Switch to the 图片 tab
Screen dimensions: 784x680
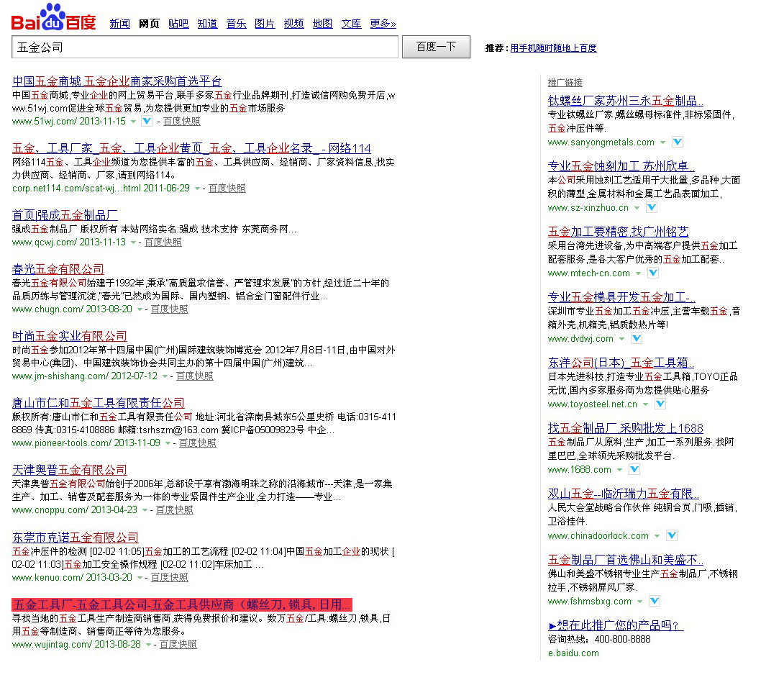[265, 24]
